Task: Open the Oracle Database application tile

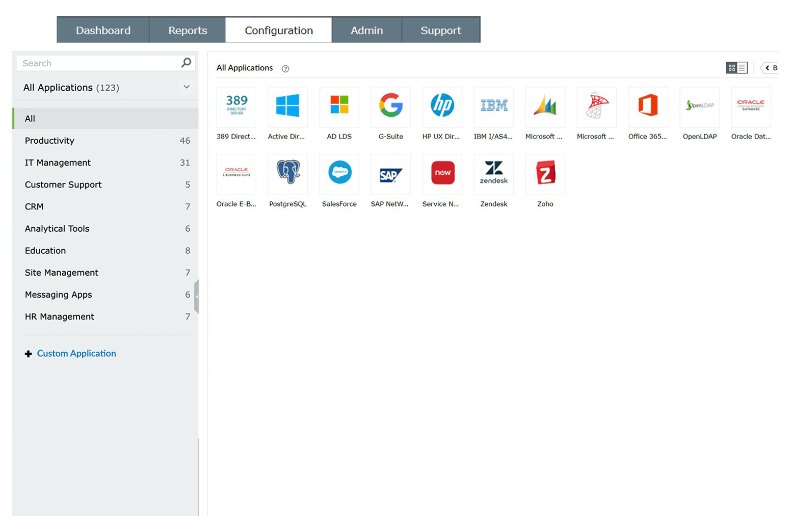Action: click(x=751, y=107)
